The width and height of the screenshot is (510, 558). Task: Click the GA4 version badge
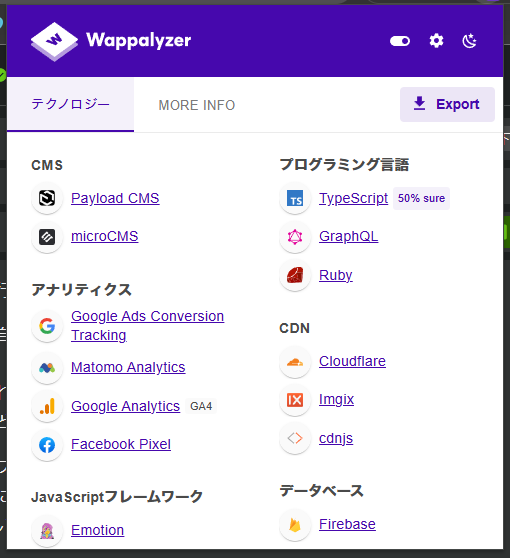201,406
